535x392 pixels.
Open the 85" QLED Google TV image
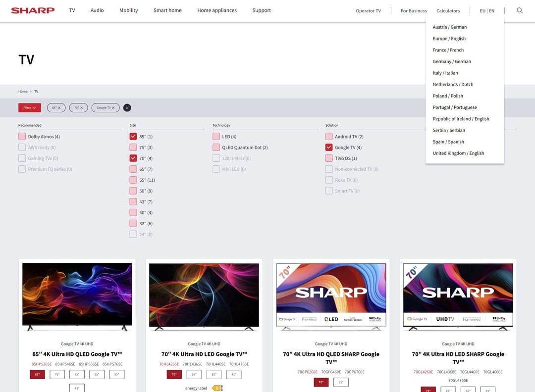click(x=77, y=296)
